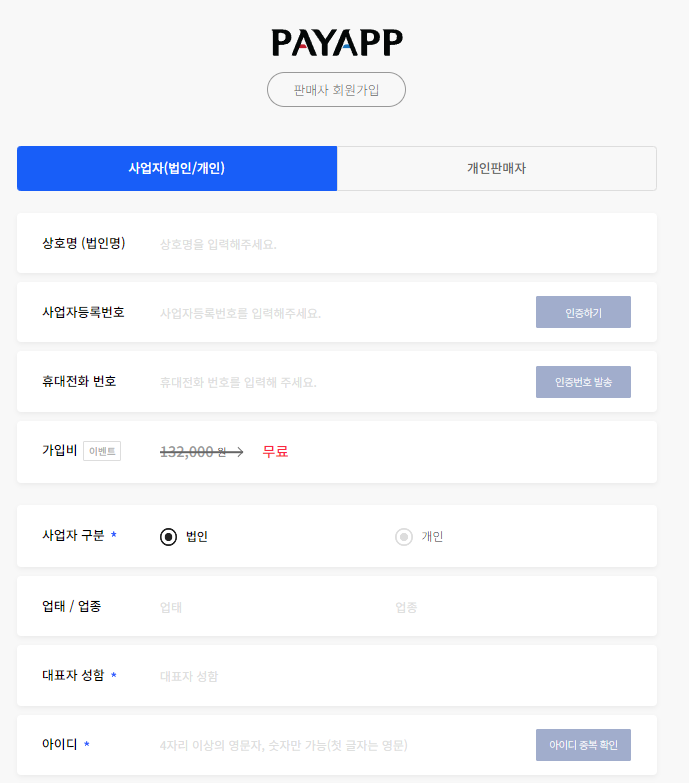
Task: Click the 인증하기 button
Action: [583, 312]
